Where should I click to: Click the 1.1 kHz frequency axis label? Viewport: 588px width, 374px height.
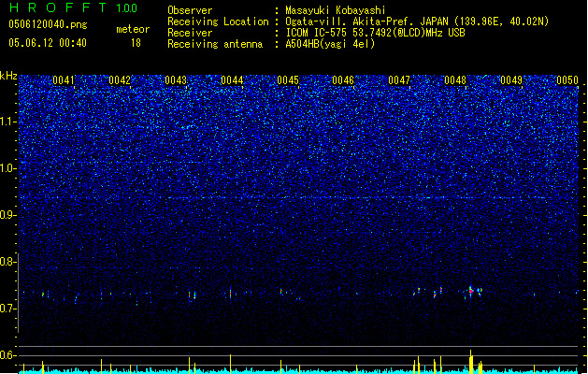[x=8, y=122]
